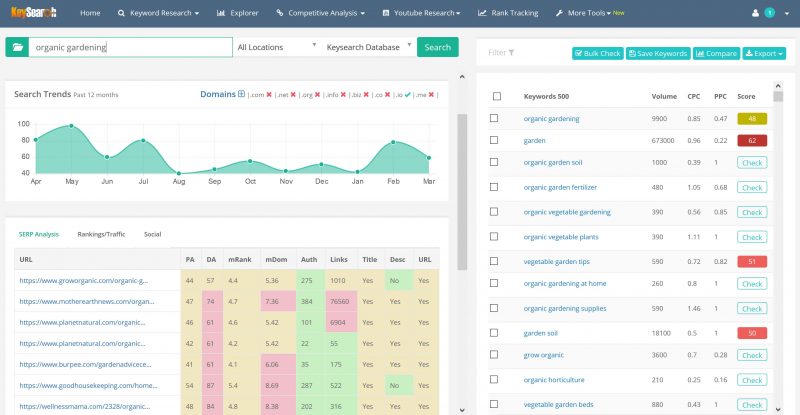Click the scroll-down arrow below left panel
This screenshot has width=800, height=415.
click(x=462, y=410)
